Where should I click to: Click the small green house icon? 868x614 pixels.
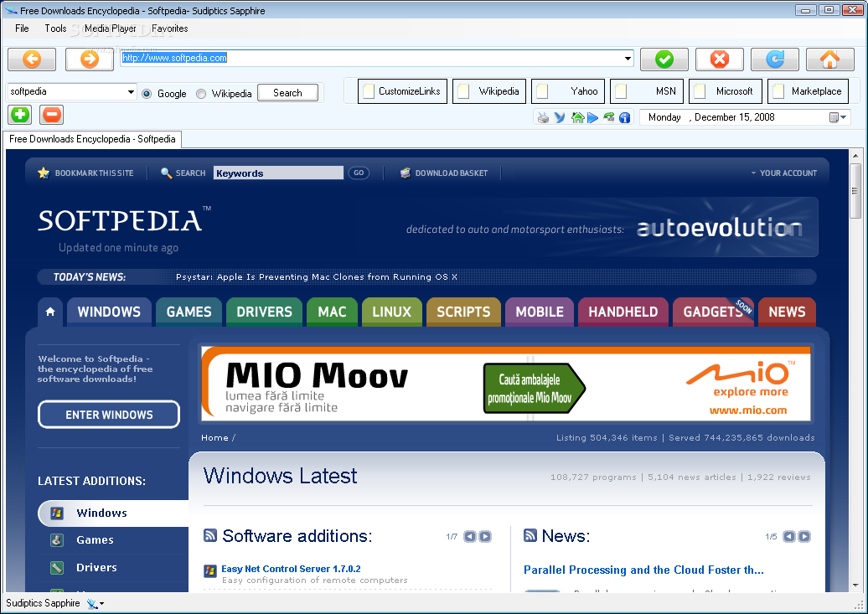click(577, 117)
